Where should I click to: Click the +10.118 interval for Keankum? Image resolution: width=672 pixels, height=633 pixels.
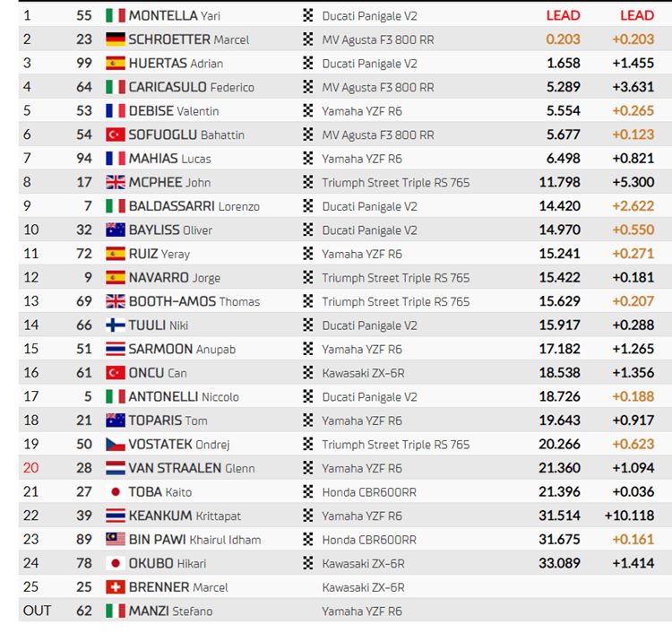click(629, 516)
